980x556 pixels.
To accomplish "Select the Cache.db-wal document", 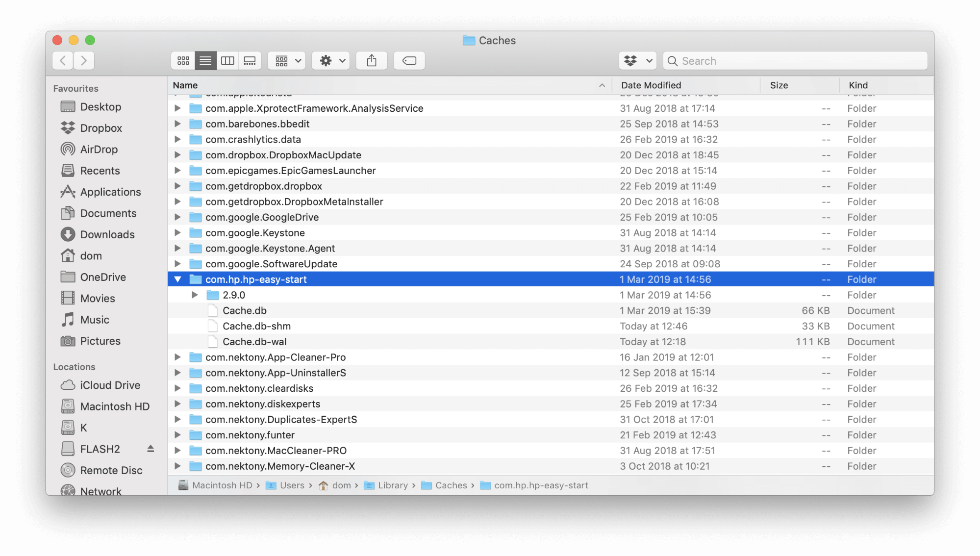I will [254, 341].
